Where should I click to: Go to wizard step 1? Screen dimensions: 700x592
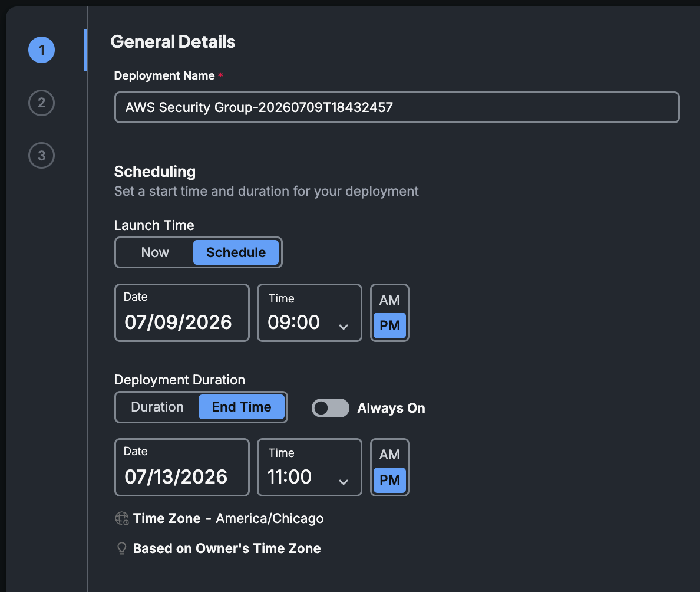point(41,50)
